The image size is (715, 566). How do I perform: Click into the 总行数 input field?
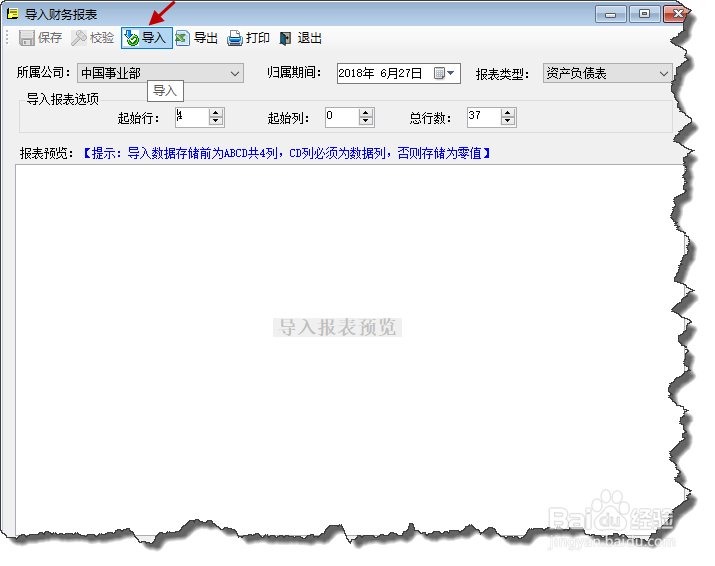click(x=484, y=117)
